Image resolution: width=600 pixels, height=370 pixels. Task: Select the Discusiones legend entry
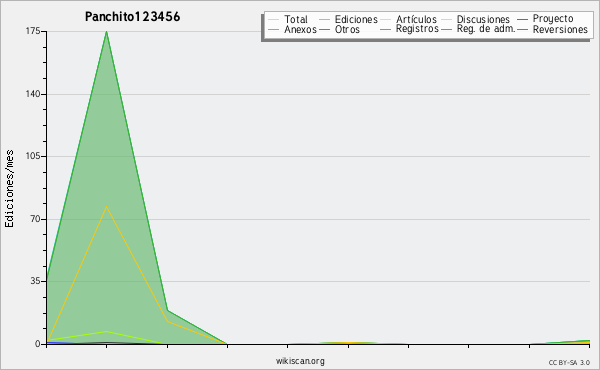tap(475, 19)
